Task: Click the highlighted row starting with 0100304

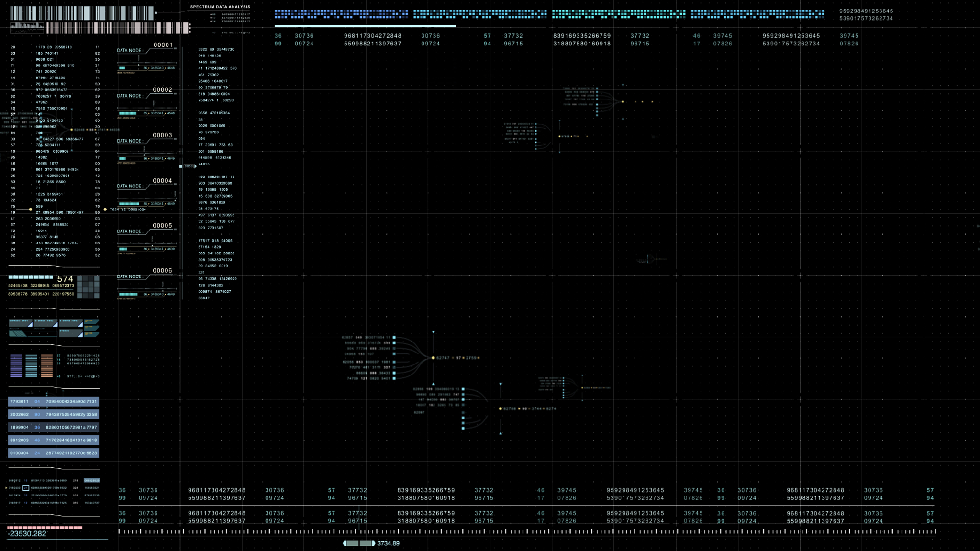Action: (54, 452)
